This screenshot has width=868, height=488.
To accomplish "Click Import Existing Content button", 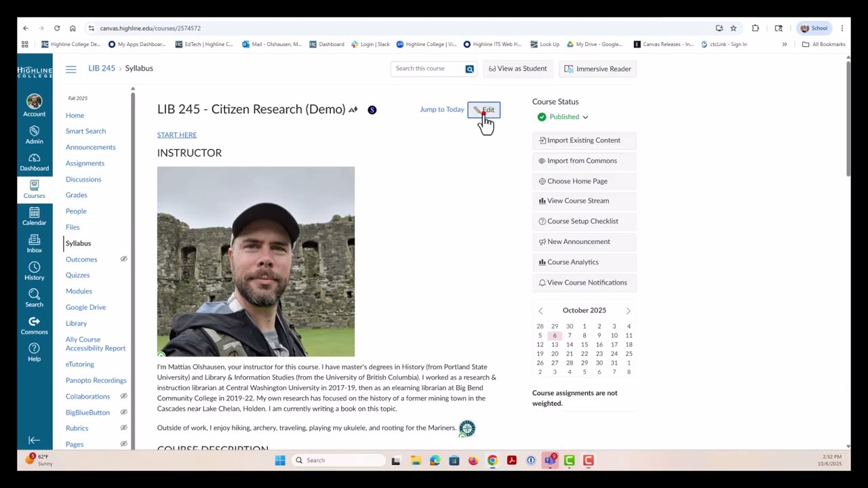I will tap(584, 140).
